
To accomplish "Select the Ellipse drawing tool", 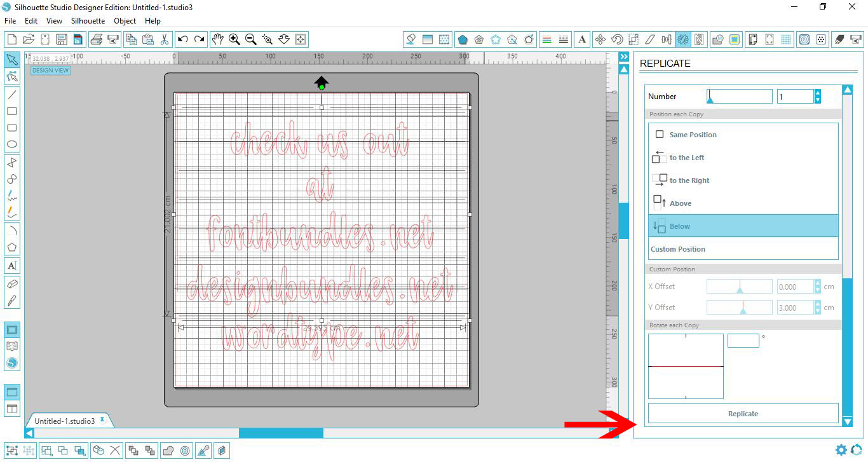I will [11, 144].
